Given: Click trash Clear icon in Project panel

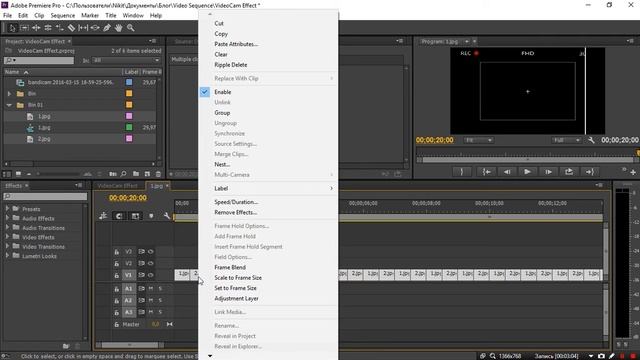Looking at the screenshot, I should [x=158, y=174].
